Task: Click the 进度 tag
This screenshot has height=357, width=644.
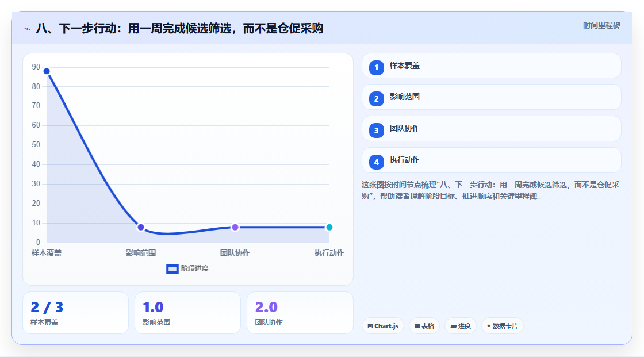Action: 461,326
